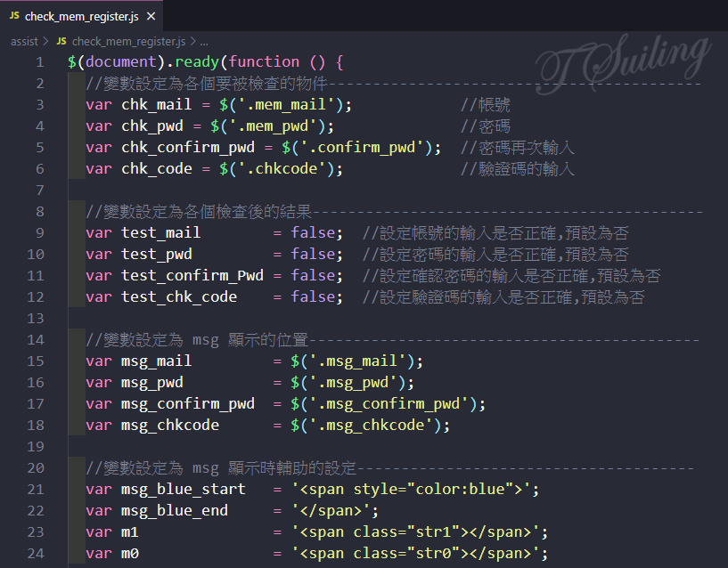Open the assist folder breadcrumb

point(24,41)
